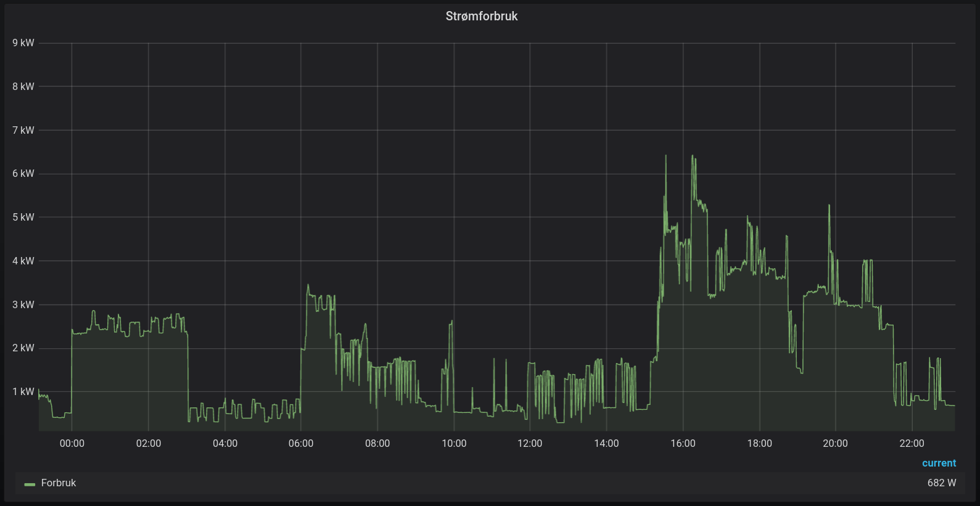980x506 pixels.
Task: Select the 12:00 time axis label
Action: [530, 443]
